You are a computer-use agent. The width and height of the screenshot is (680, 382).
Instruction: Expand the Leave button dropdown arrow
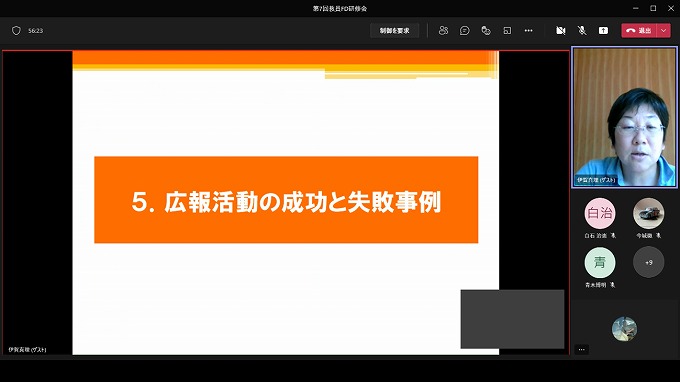pyautogui.click(x=664, y=30)
